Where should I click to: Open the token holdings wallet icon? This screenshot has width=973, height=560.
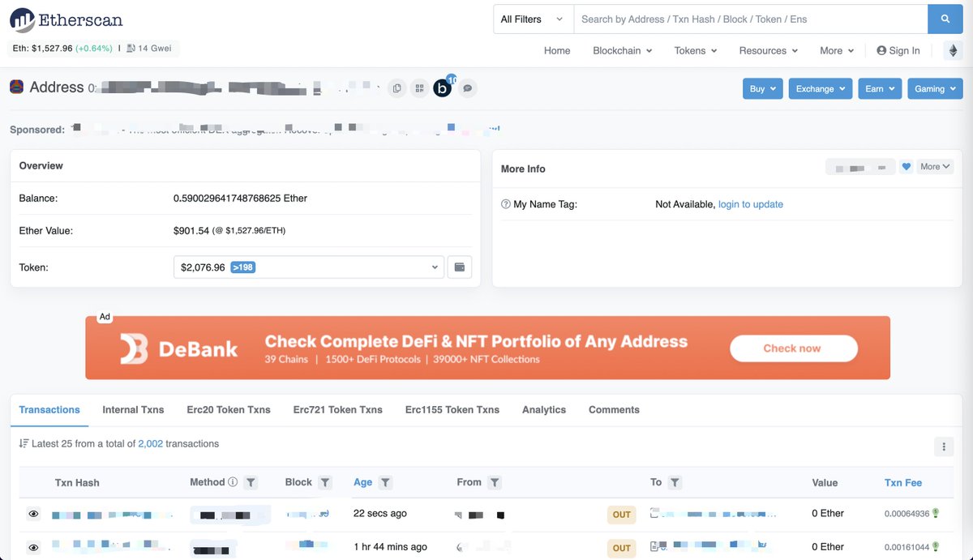click(460, 267)
